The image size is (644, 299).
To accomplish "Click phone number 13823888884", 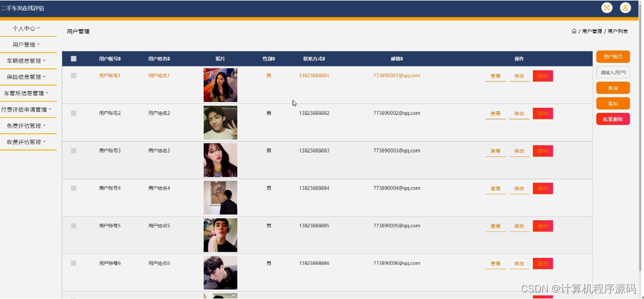I will point(314,188).
